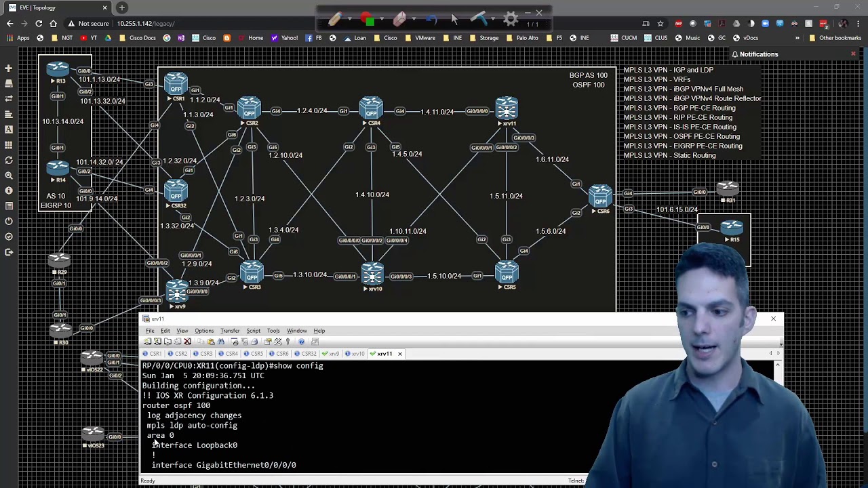Click the browser Back button

[9, 23]
